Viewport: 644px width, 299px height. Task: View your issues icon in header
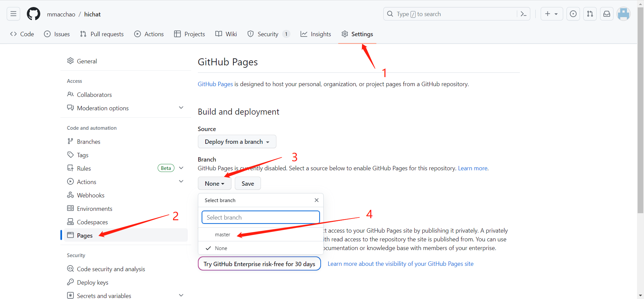573,14
